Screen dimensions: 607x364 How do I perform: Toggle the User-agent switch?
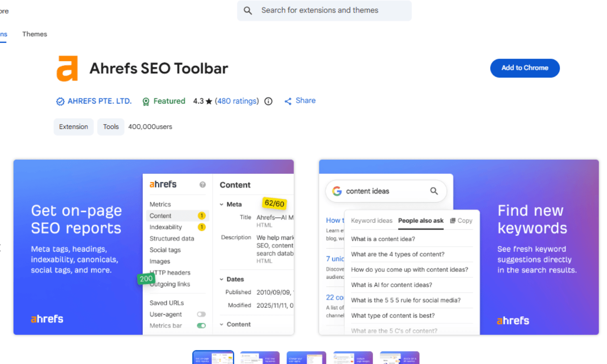pyautogui.click(x=201, y=314)
